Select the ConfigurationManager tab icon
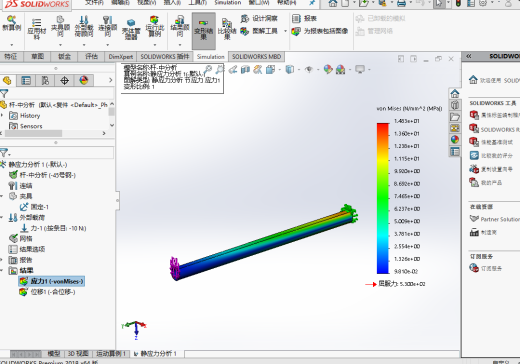 click(45, 80)
